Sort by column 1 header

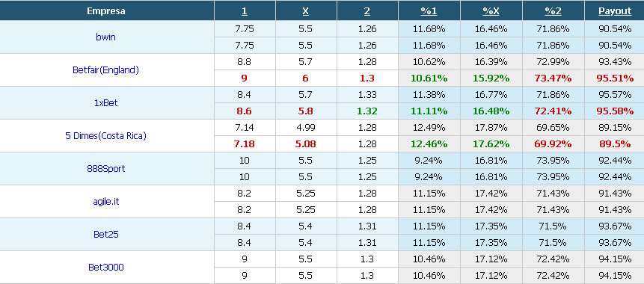(x=245, y=11)
